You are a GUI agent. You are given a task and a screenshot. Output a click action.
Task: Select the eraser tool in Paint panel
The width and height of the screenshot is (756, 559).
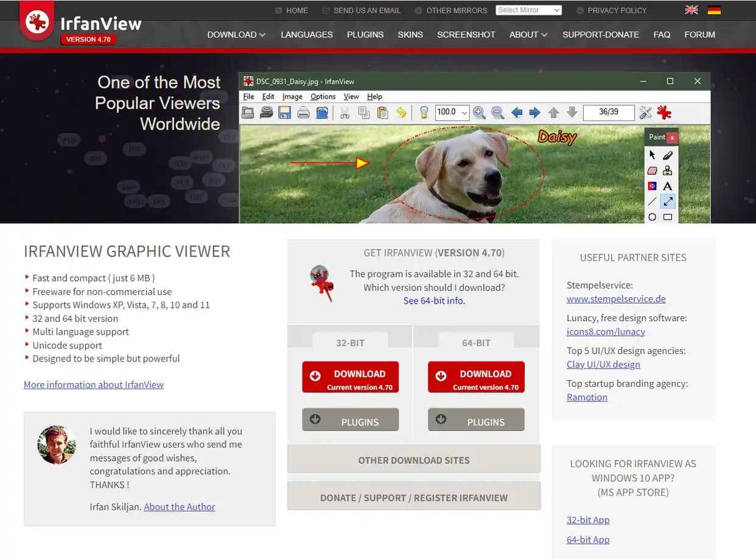point(652,171)
